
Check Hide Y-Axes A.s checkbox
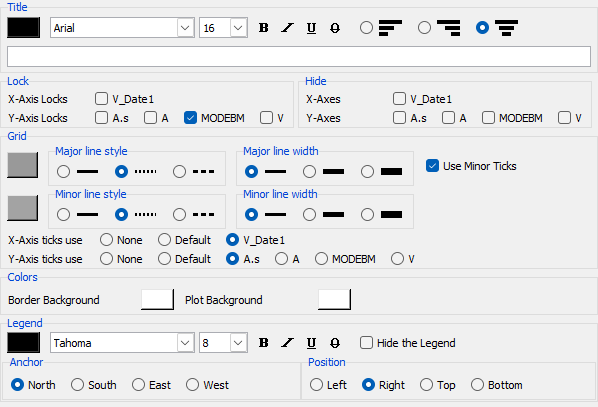coord(399,118)
